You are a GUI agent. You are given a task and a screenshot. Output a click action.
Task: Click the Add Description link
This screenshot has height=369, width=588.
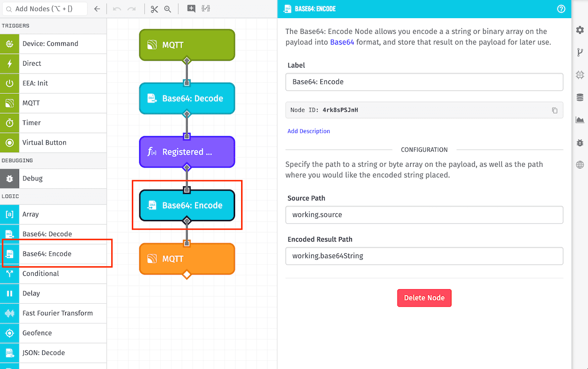[309, 131]
